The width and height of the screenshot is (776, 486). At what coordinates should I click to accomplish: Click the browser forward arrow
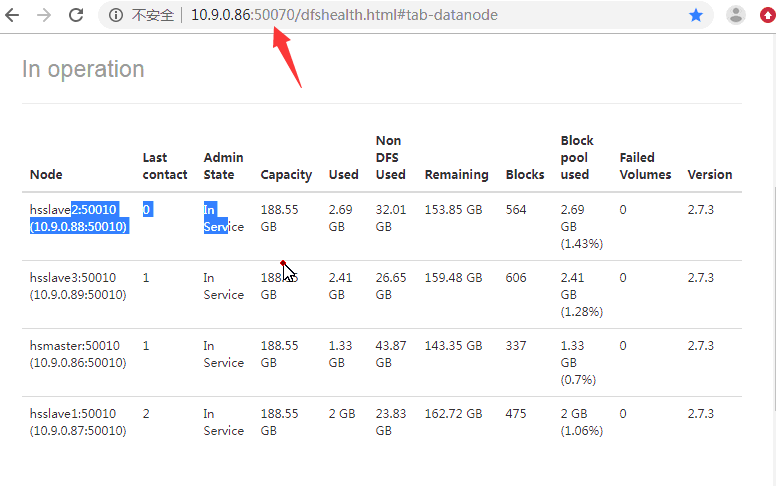(44, 15)
